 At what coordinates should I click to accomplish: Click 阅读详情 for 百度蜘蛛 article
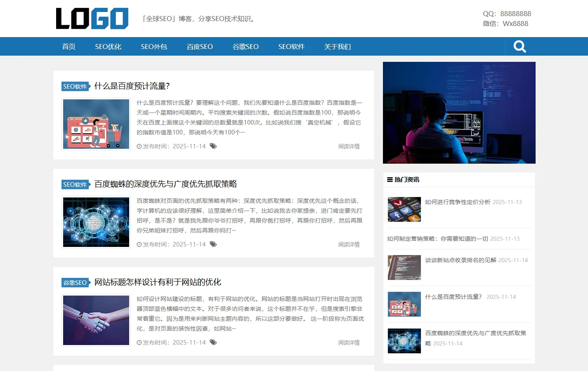pos(349,244)
